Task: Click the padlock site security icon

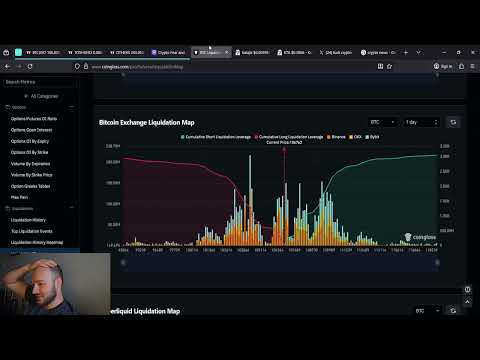Action: click(x=86, y=66)
